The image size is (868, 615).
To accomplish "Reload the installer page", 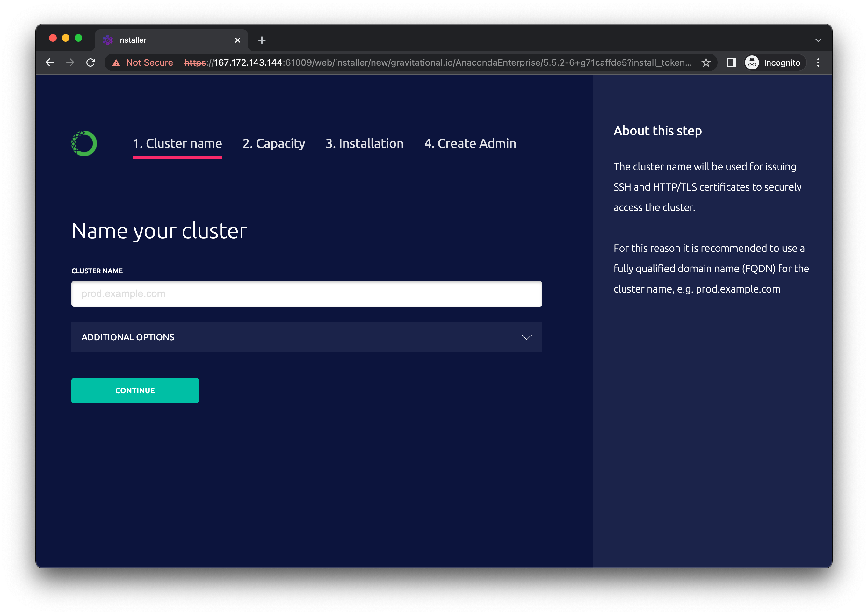I will click(90, 62).
